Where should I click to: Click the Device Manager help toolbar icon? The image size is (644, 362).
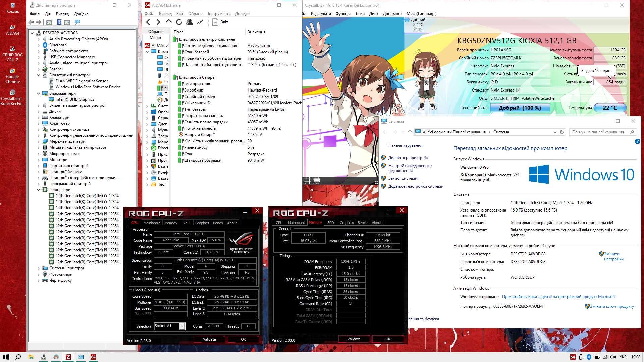pos(59,22)
